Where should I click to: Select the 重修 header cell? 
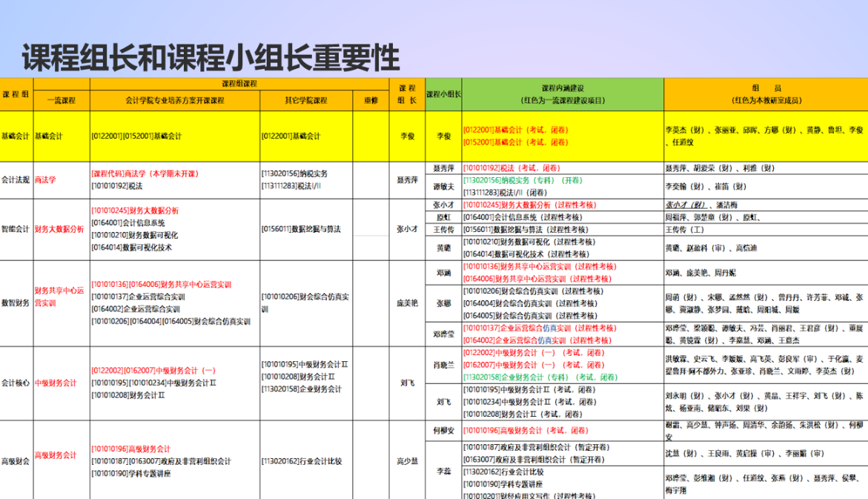tap(371, 100)
